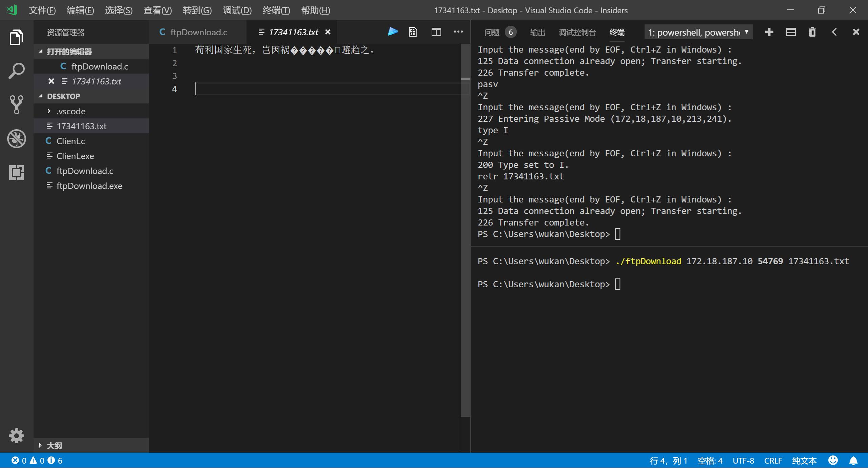Expand the 大纲 outline section

click(x=54, y=445)
